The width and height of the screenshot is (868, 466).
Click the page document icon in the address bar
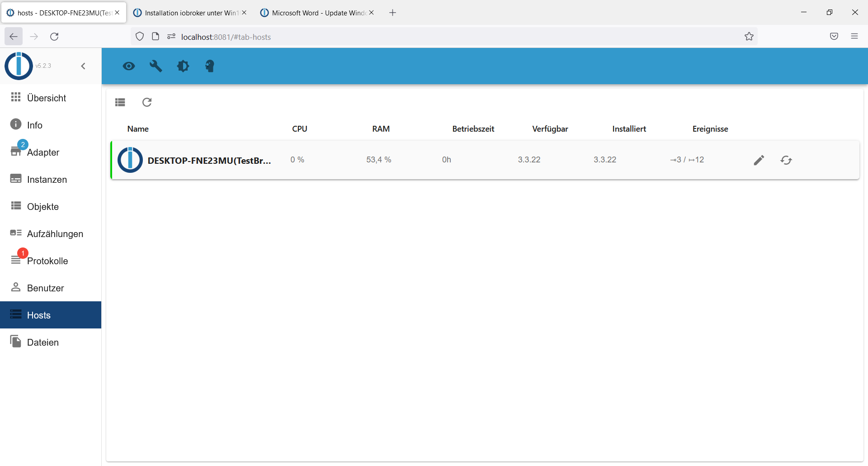(156, 37)
